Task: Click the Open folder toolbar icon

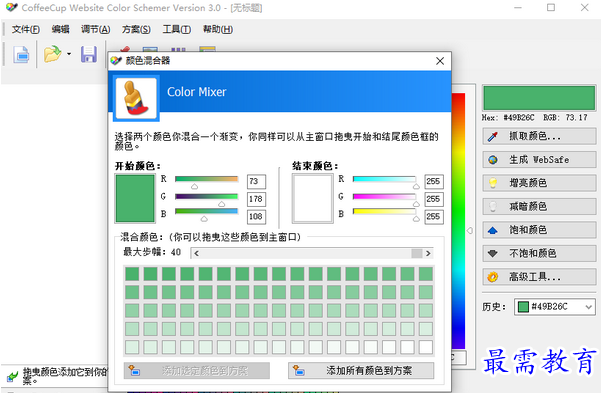Action: click(x=52, y=54)
